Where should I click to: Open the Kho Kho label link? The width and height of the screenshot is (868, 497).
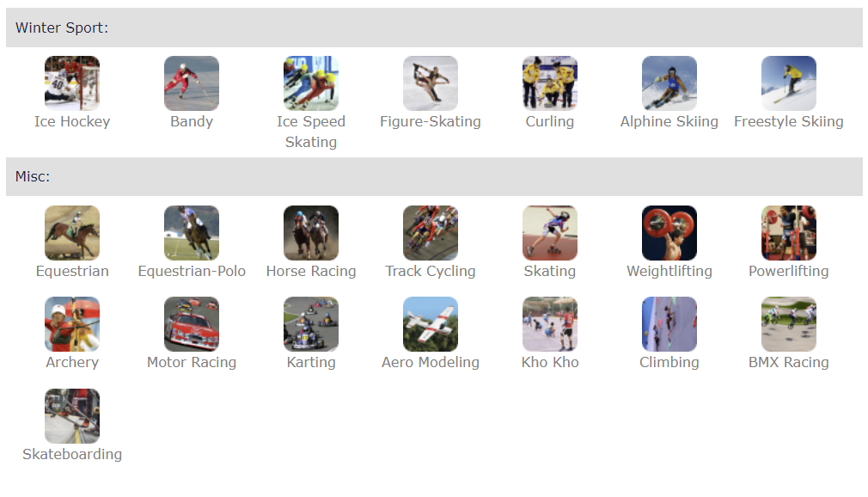[x=550, y=362]
